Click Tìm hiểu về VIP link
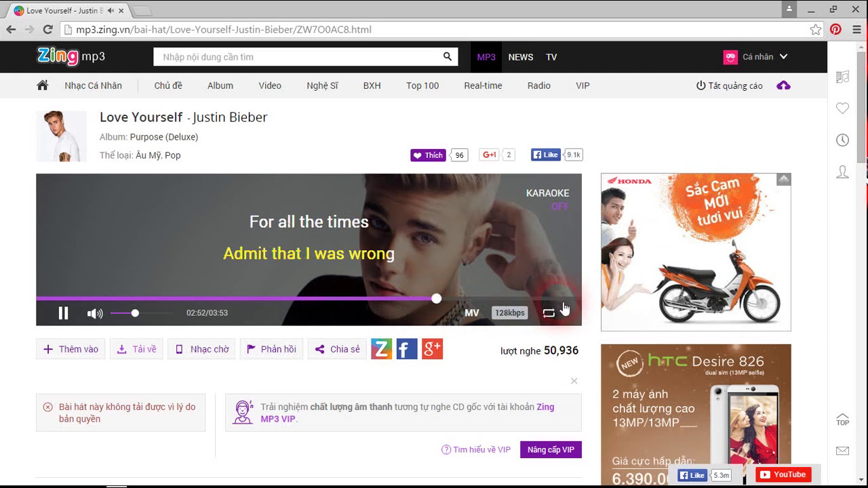 point(476,450)
